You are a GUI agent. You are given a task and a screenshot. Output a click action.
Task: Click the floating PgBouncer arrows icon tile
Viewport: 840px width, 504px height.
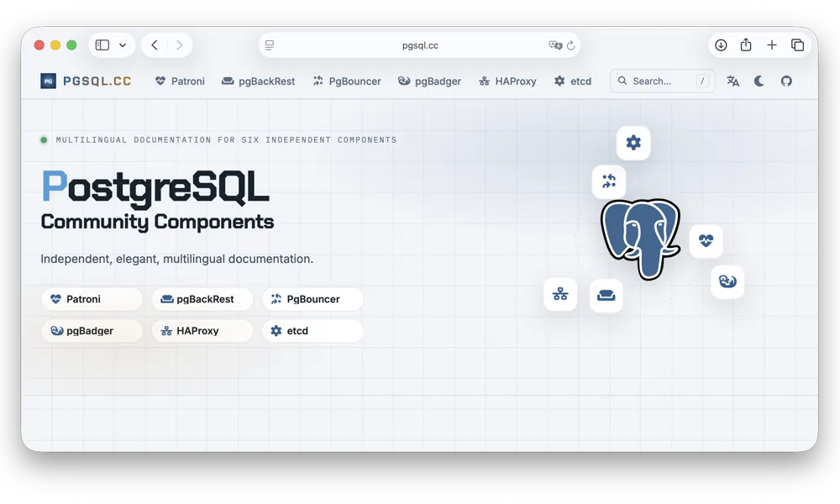point(608,181)
